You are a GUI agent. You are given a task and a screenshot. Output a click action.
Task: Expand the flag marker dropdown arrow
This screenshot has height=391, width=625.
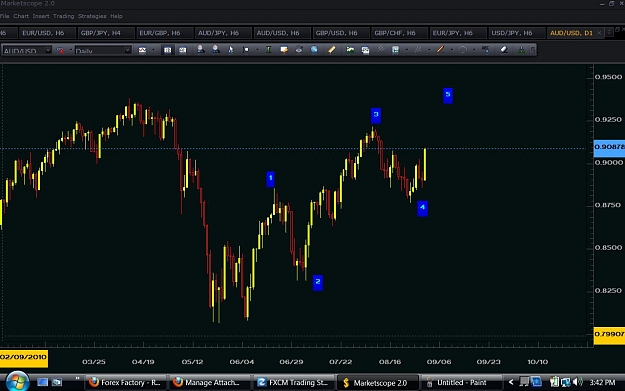[x=257, y=50]
